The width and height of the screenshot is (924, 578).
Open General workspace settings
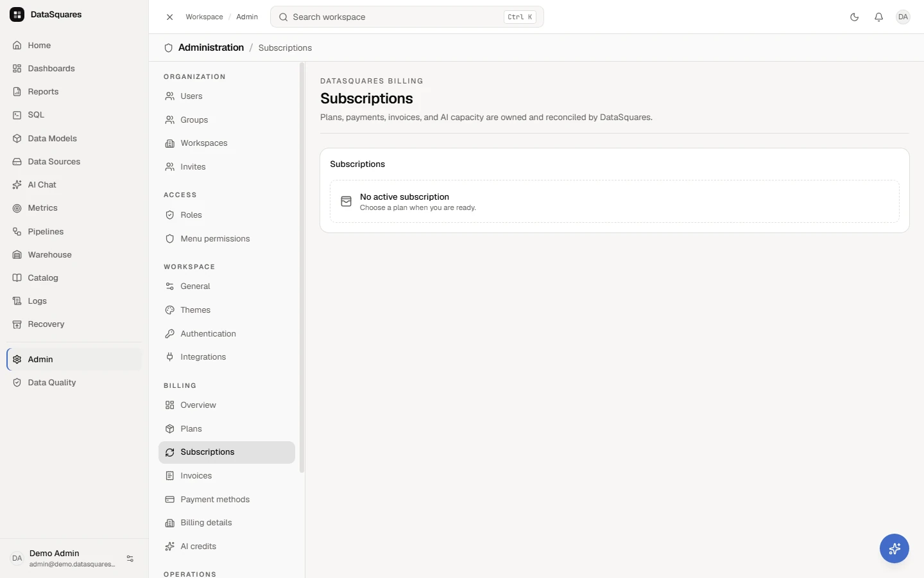tap(227, 286)
